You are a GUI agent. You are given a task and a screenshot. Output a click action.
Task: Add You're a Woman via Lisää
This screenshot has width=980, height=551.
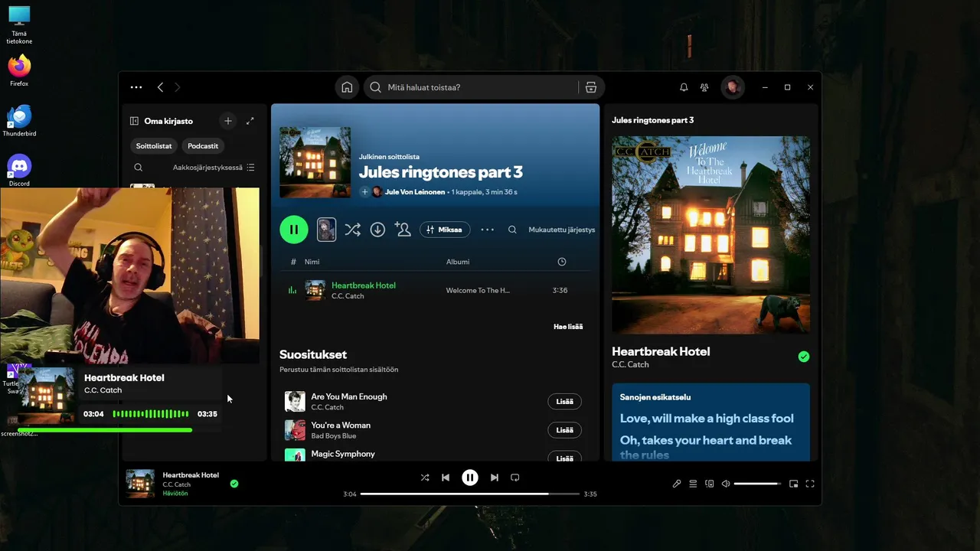click(x=564, y=430)
